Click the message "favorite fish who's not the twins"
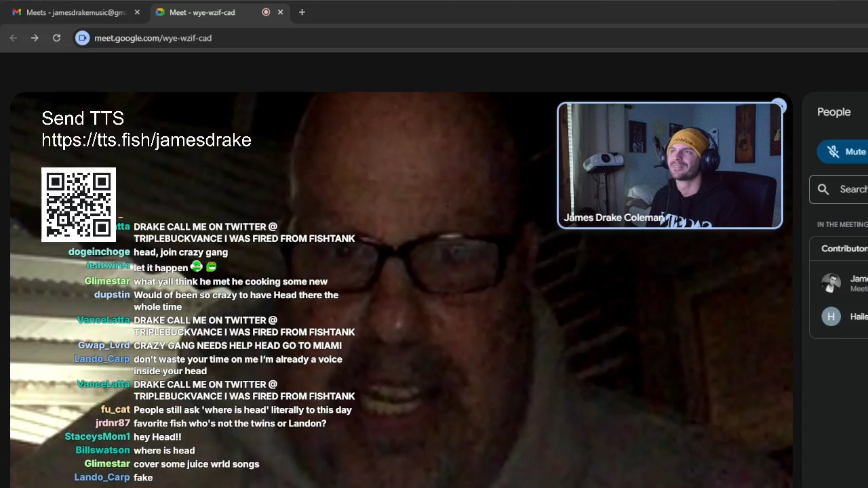Viewport: 868px width, 488px height. click(x=230, y=424)
